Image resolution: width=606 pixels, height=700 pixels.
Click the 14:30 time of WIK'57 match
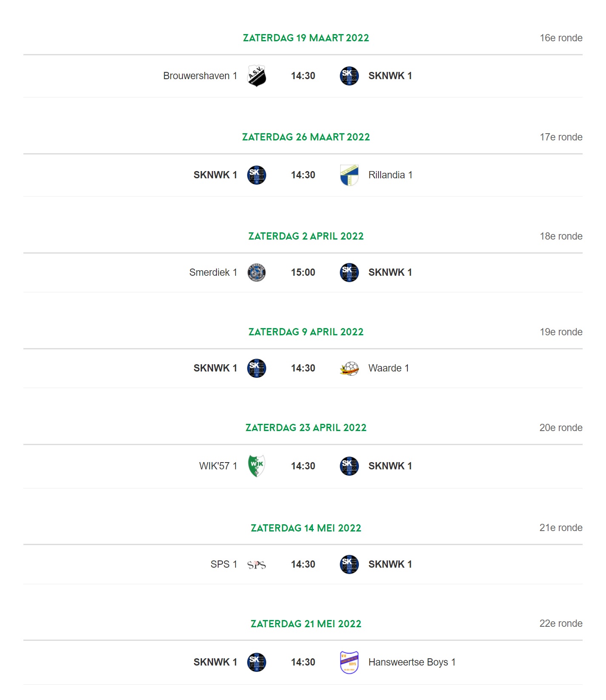(303, 466)
